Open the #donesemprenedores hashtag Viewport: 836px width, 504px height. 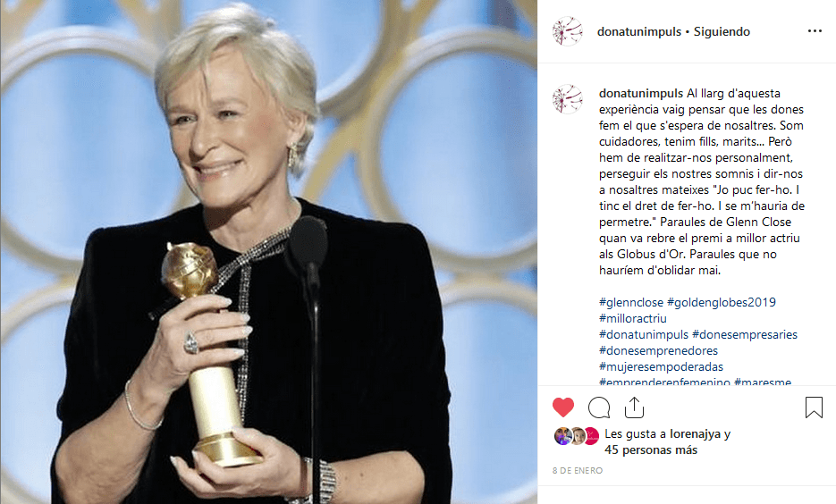pos(658,350)
